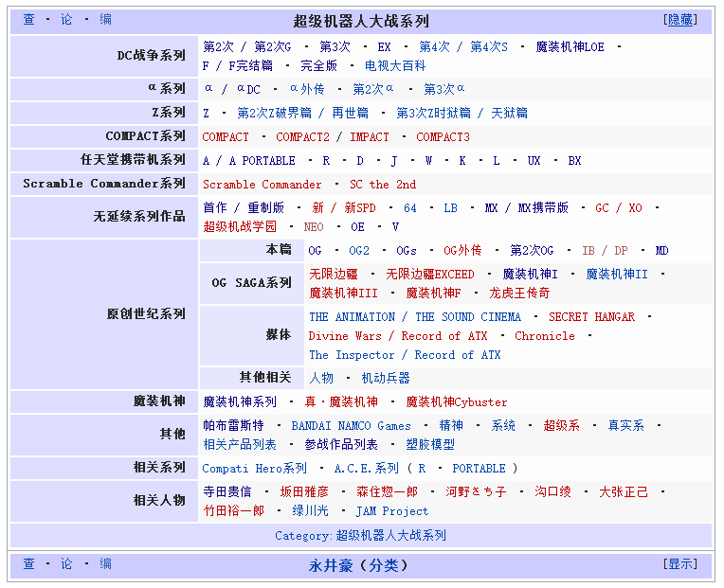
Task: Open the F完结篇 link
Action: pos(251,66)
